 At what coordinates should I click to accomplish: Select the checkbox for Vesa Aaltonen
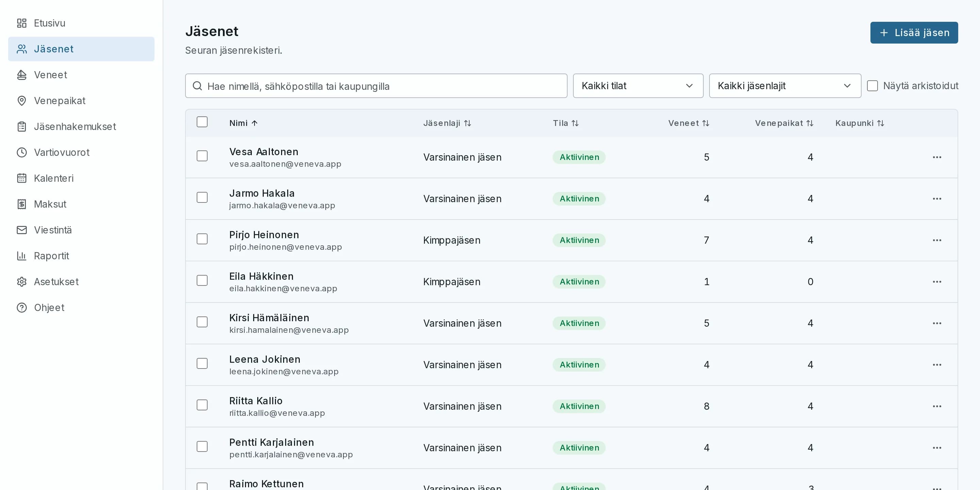pos(202,156)
